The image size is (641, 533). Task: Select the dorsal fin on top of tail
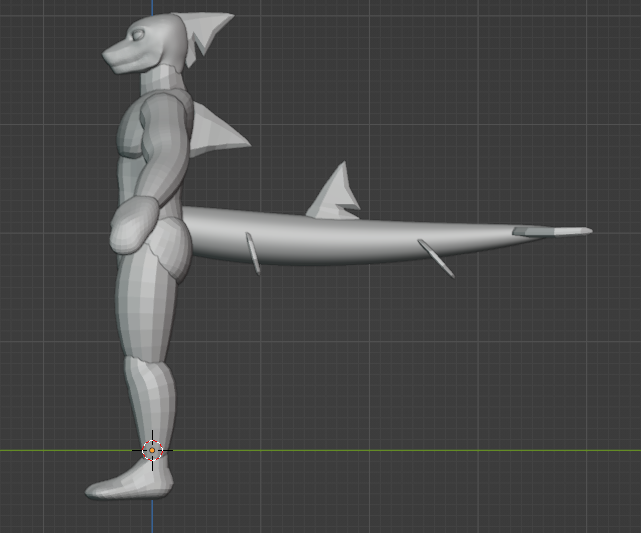(333, 191)
